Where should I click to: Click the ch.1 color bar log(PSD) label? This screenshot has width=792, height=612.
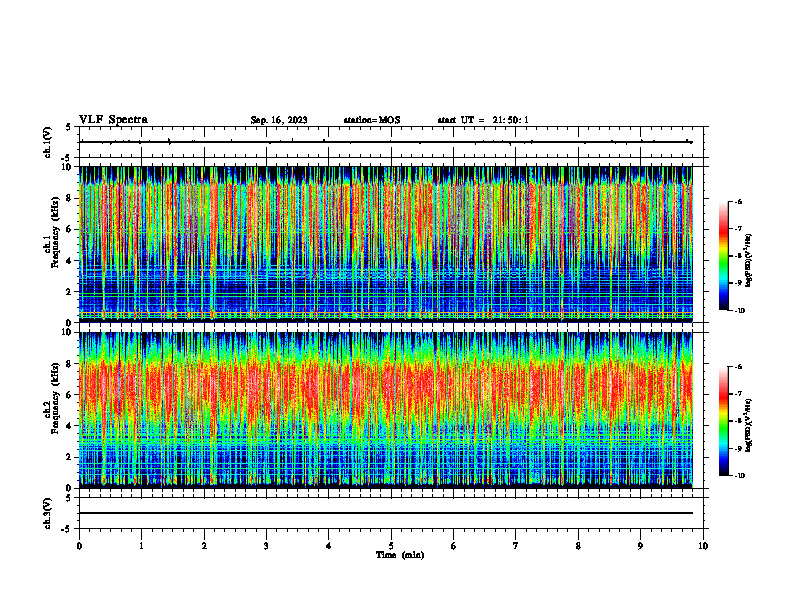(x=749, y=261)
